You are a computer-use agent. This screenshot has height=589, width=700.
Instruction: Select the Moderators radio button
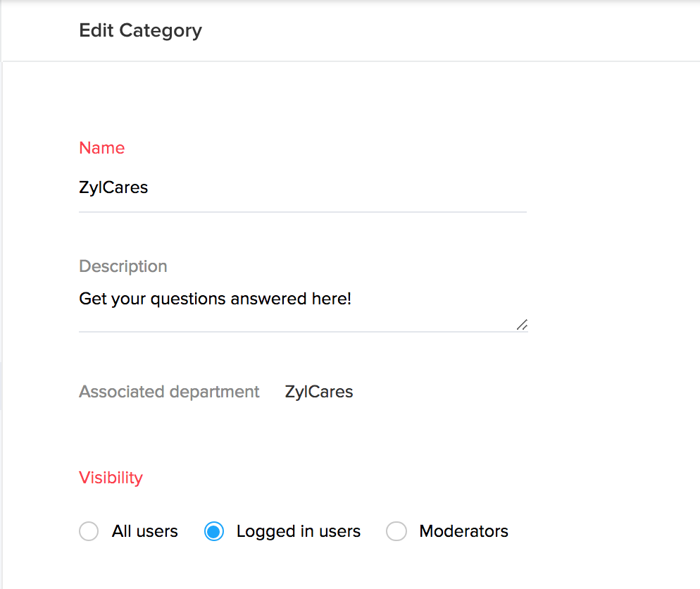396,531
